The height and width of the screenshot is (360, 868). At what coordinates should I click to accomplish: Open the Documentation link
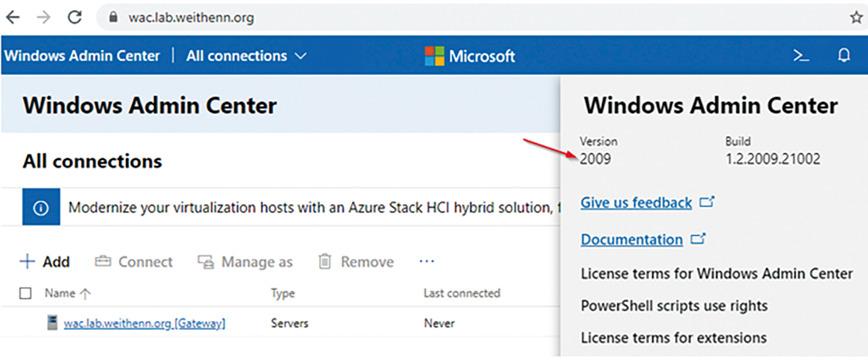coord(632,239)
